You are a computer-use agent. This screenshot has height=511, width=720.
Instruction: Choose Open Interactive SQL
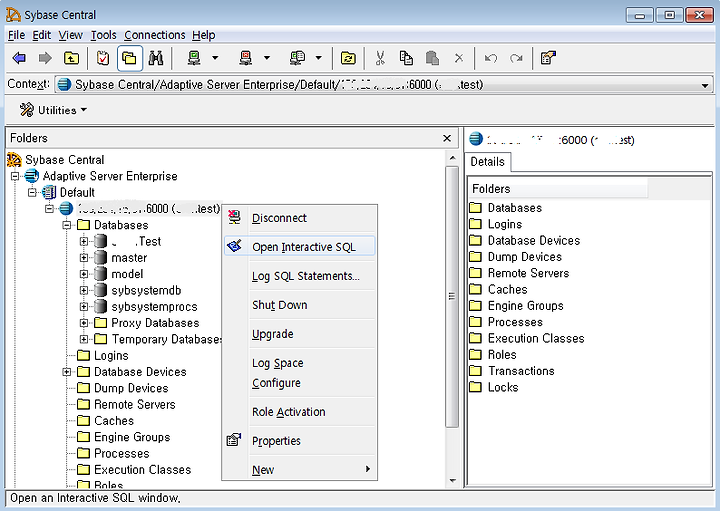(x=299, y=247)
